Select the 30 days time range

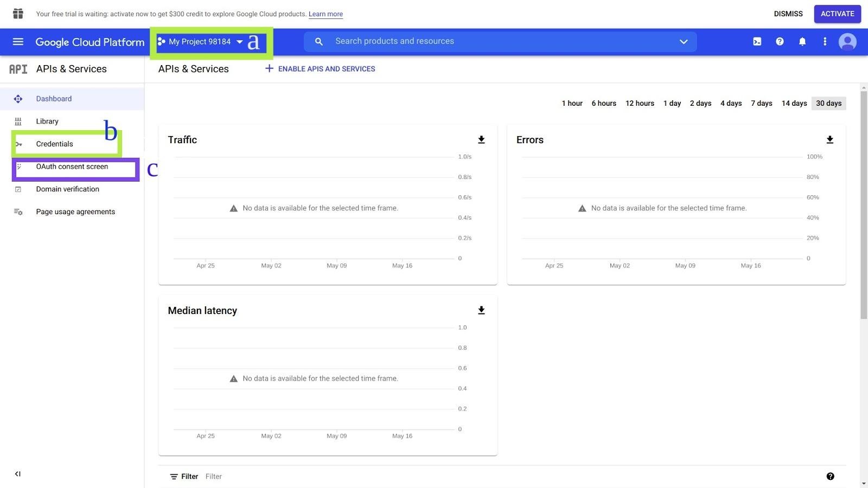point(828,104)
